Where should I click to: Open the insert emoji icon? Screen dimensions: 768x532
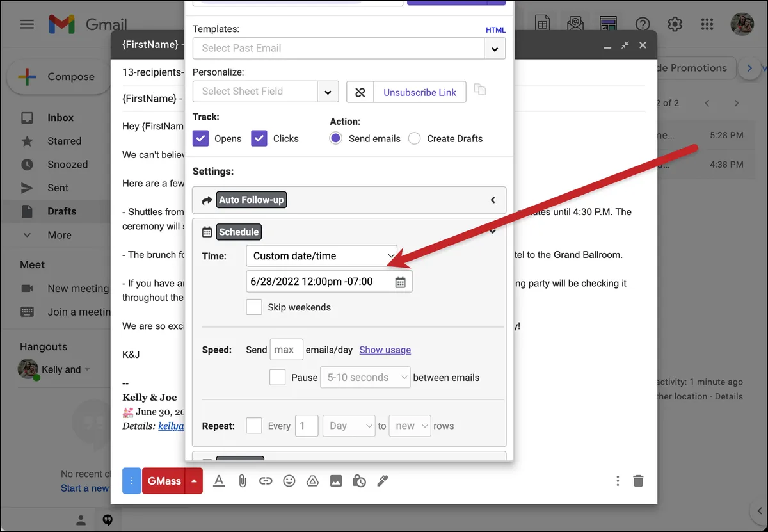289,481
